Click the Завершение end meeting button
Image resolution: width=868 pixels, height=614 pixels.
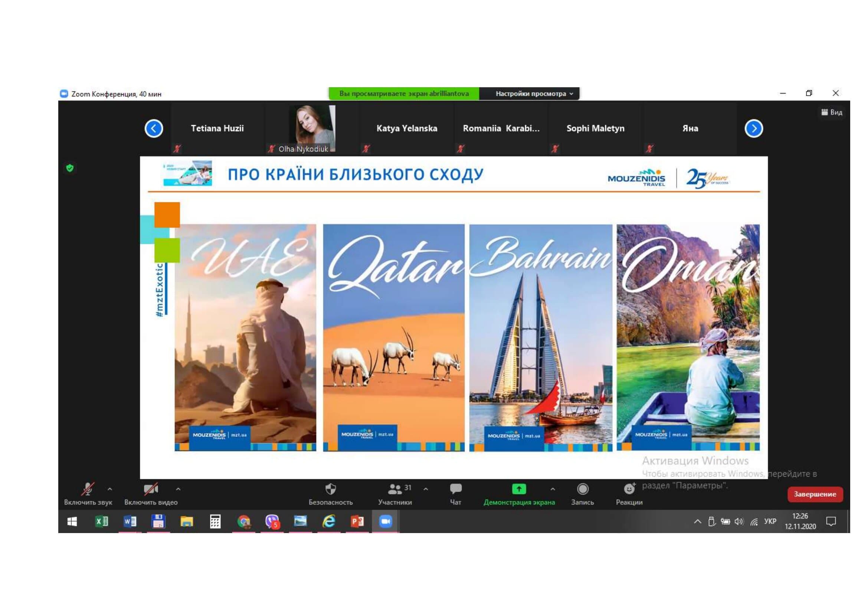click(x=815, y=494)
